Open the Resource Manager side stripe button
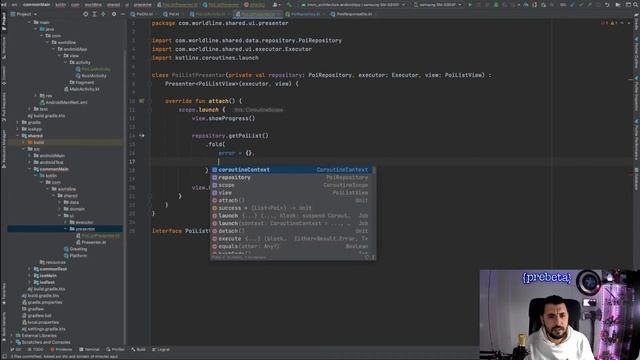Image resolution: width=640 pixels, height=360 pixels. (4, 149)
